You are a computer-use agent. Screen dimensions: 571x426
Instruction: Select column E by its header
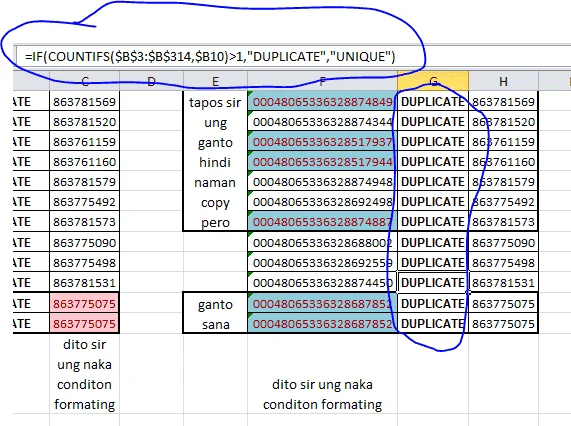tap(215, 81)
